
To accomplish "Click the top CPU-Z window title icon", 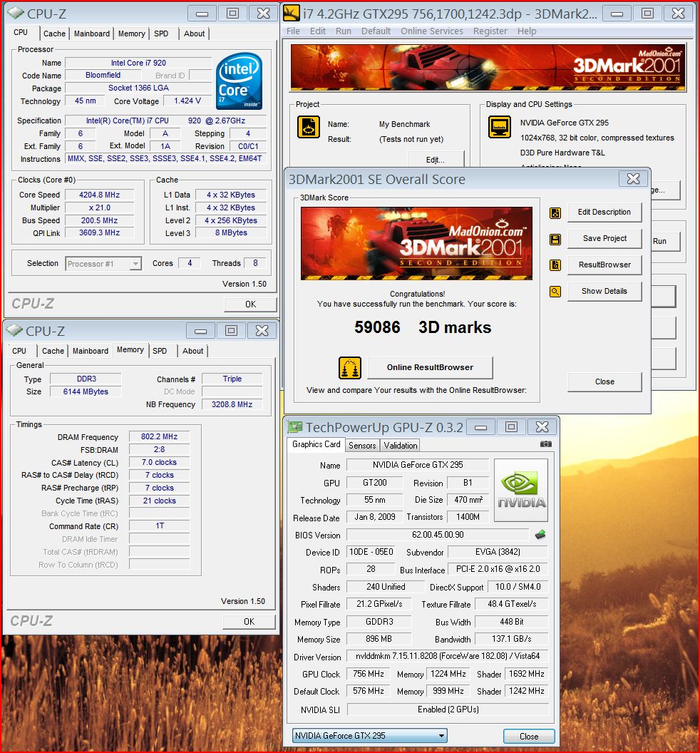I will [16, 13].
